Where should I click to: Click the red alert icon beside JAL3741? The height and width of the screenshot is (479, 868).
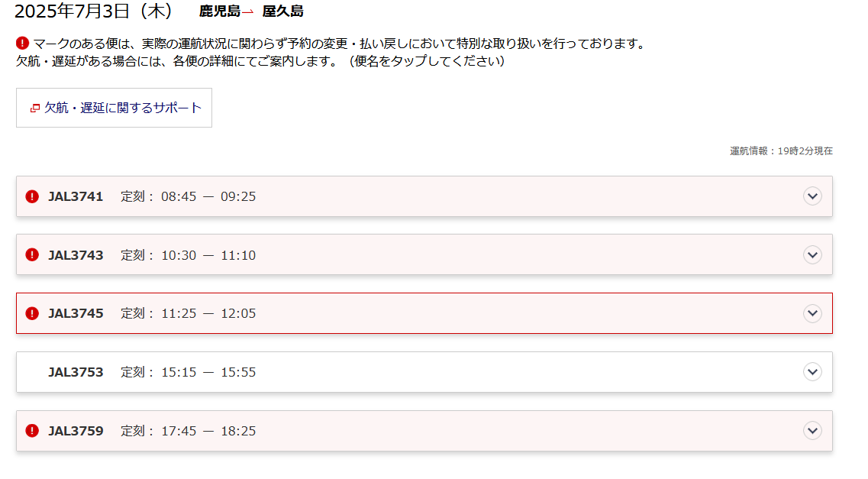click(x=32, y=196)
